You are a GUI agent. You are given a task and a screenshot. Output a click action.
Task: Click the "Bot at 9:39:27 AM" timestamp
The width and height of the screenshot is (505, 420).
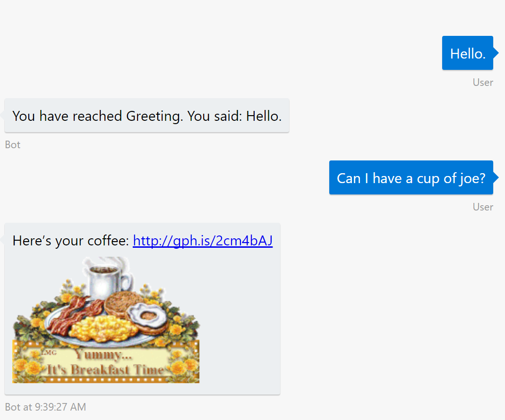pos(45,407)
